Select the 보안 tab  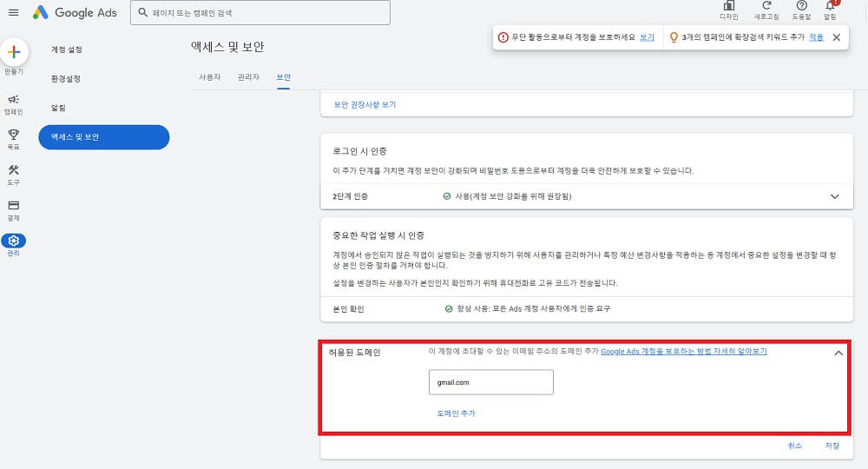coord(284,77)
